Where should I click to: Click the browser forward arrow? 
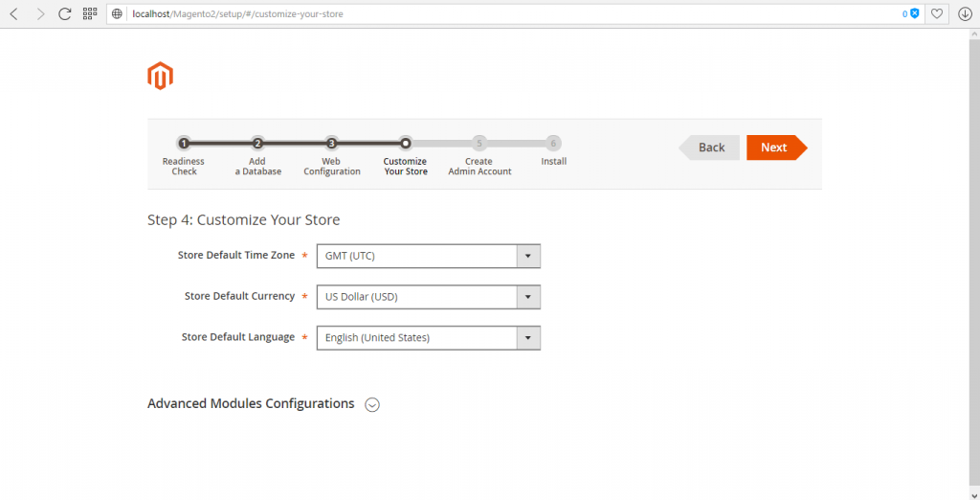[40, 13]
